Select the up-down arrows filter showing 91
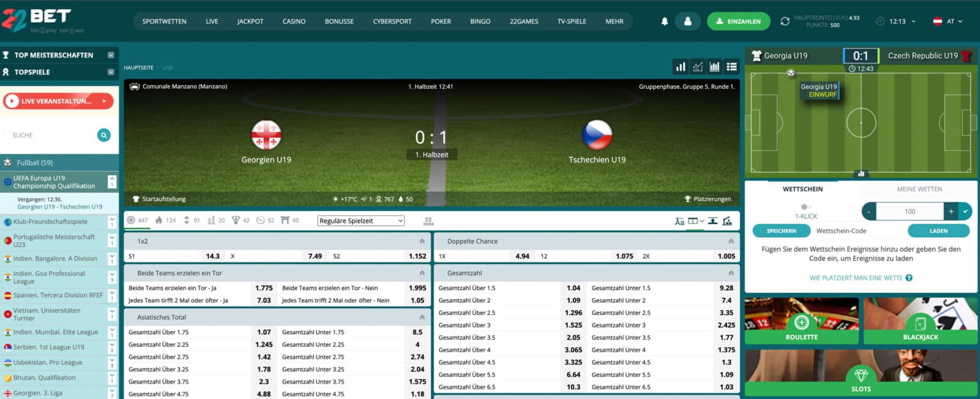Image resolution: width=980 pixels, height=399 pixels. pyautogui.click(x=192, y=220)
